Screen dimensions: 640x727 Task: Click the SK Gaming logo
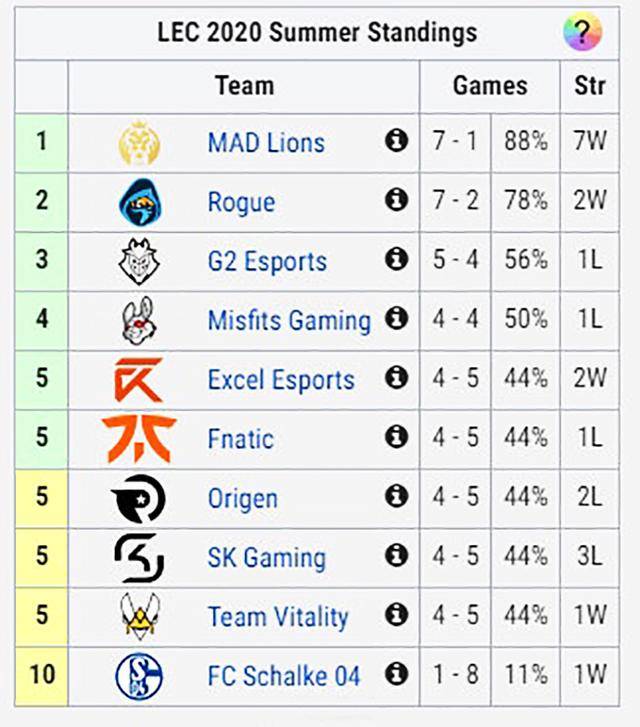coord(138,557)
